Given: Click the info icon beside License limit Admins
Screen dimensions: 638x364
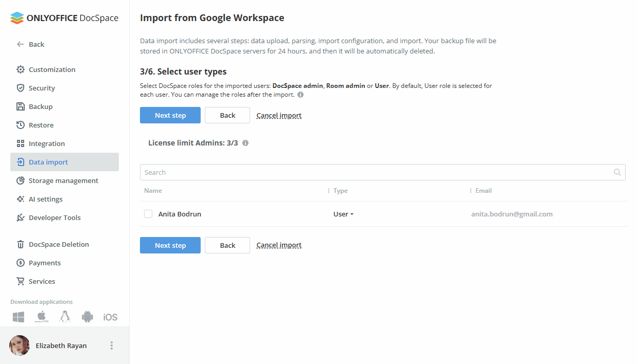Looking at the screenshot, I should [x=245, y=143].
